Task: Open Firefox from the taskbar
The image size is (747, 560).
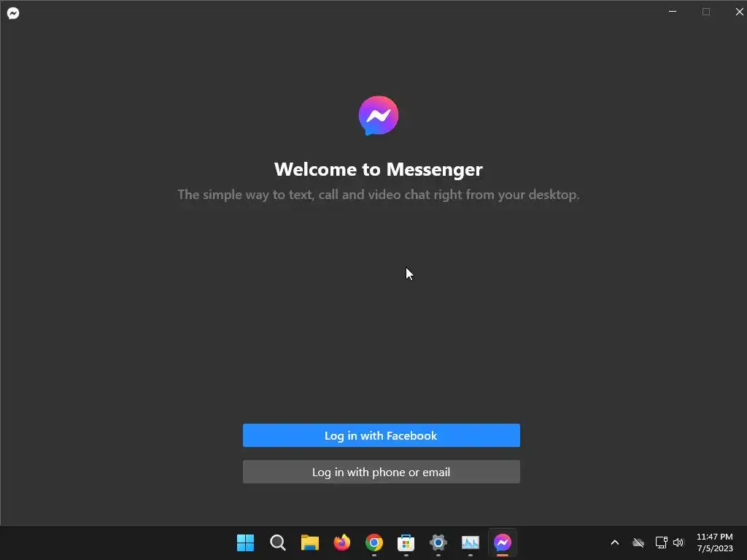Action: (x=342, y=542)
